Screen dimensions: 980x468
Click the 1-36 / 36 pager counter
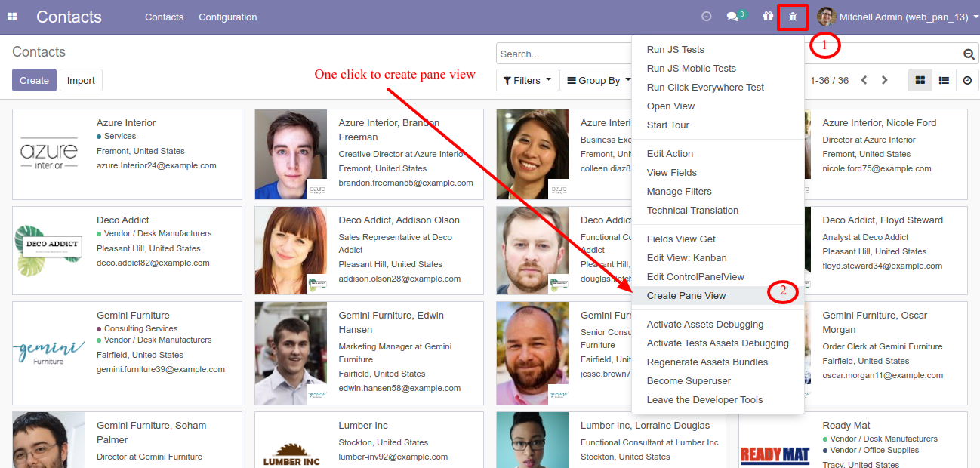tap(829, 81)
